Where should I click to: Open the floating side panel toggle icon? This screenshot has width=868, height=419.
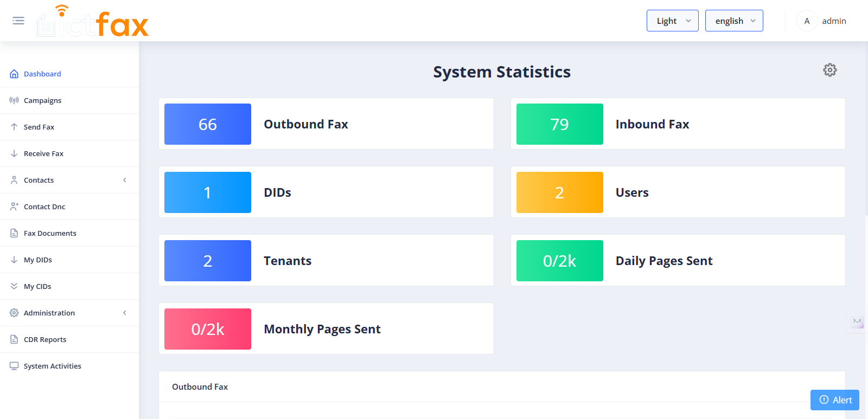point(857,322)
